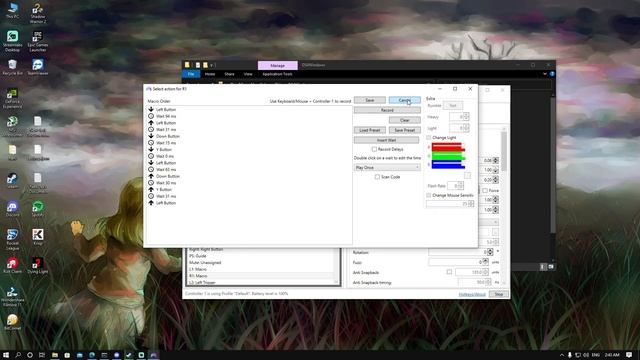The height and width of the screenshot is (360, 640).
Task: Tick the Change Mouse Sensitivity checkbox
Action: click(x=429, y=196)
